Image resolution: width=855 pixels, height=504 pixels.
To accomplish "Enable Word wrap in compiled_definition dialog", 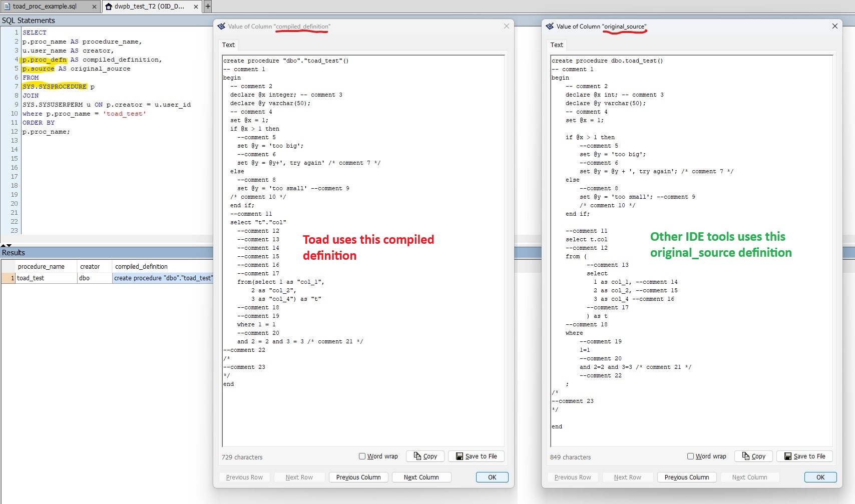I will click(362, 456).
